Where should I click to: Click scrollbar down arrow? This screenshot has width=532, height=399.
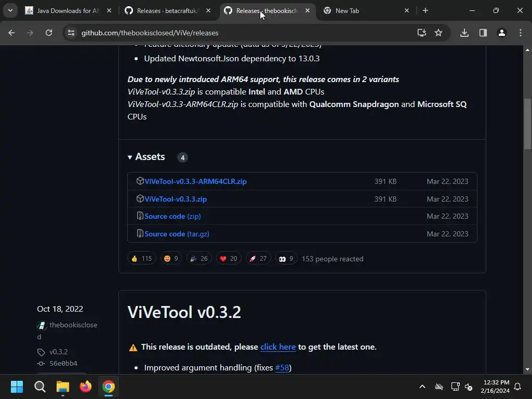527,369
